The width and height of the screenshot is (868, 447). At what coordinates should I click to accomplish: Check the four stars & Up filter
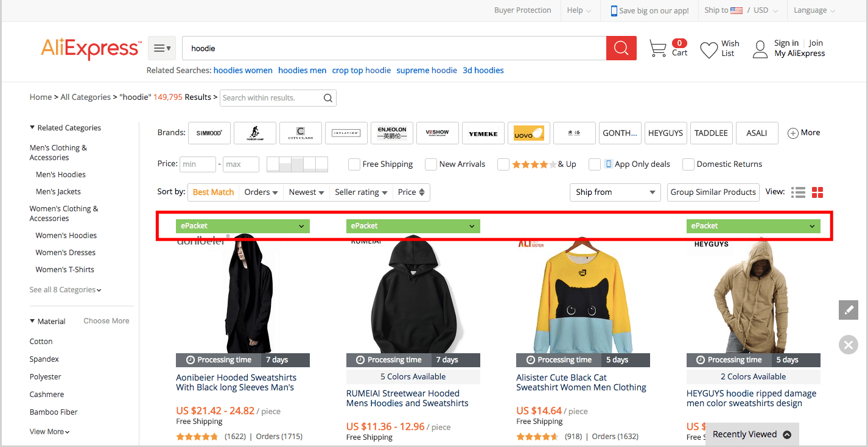point(503,164)
